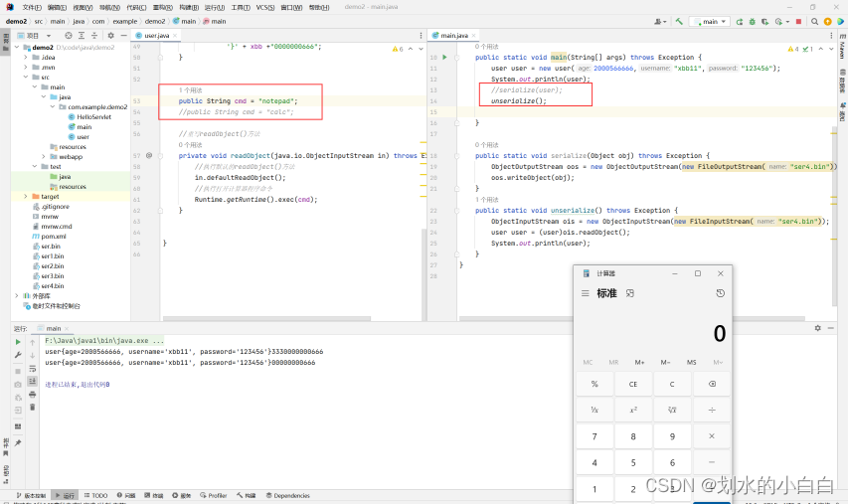The width and height of the screenshot is (848, 504).
Task: Click the build project hammer icon
Action: (x=679, y=22)
